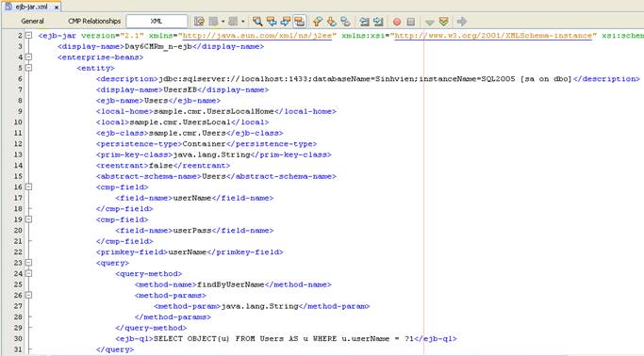Click the method-param java.lang.String line

coord(261,306)
